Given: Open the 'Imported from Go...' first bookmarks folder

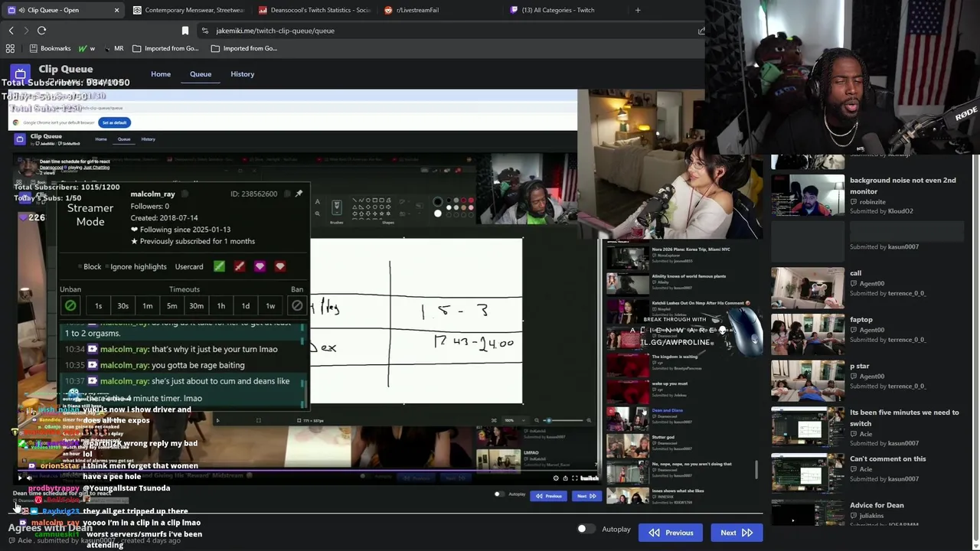Looking at the screenshot, I should [165, 48].
